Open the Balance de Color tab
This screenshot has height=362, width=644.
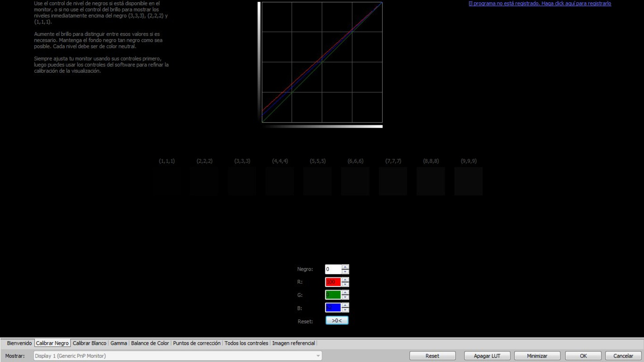coord(150,343)
